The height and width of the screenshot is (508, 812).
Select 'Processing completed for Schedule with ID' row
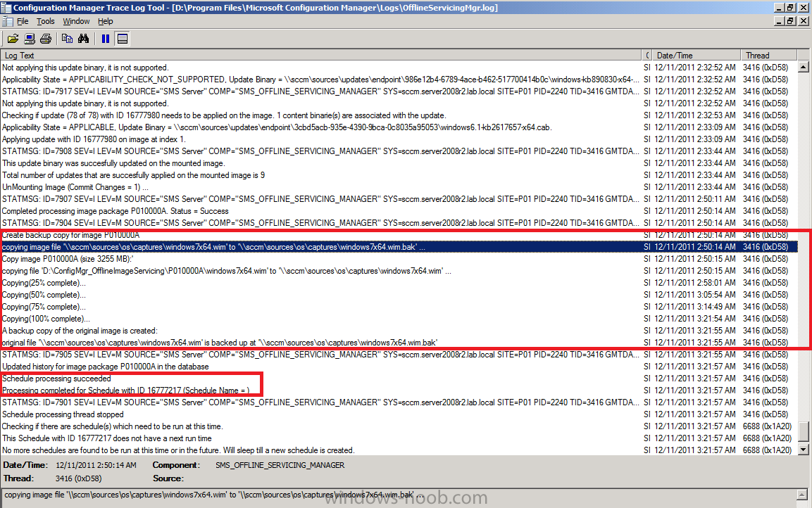(399, 390)
